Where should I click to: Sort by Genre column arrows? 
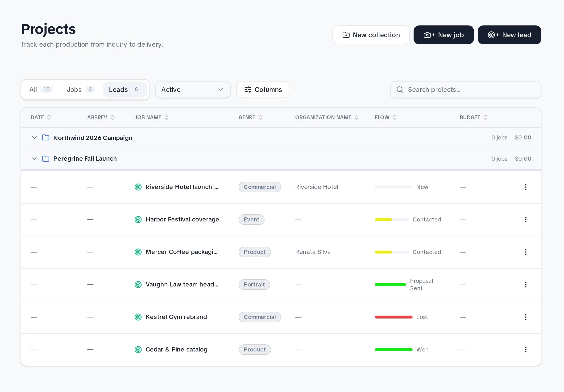(260, 117)
